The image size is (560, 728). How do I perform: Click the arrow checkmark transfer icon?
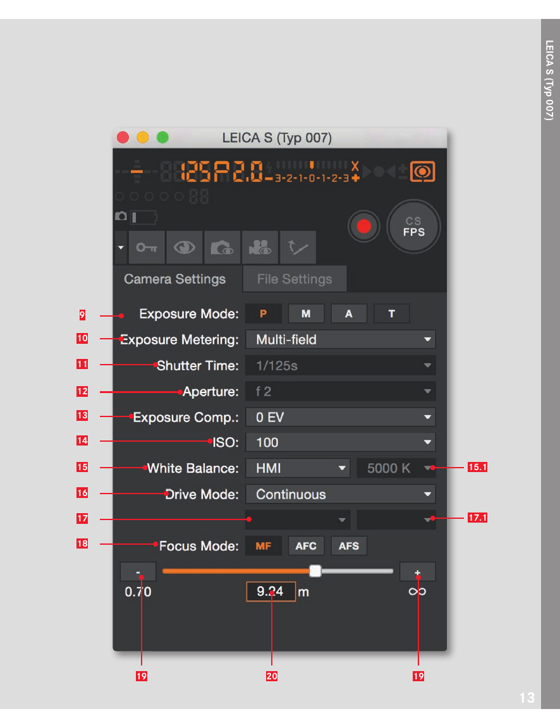(298, 248)
